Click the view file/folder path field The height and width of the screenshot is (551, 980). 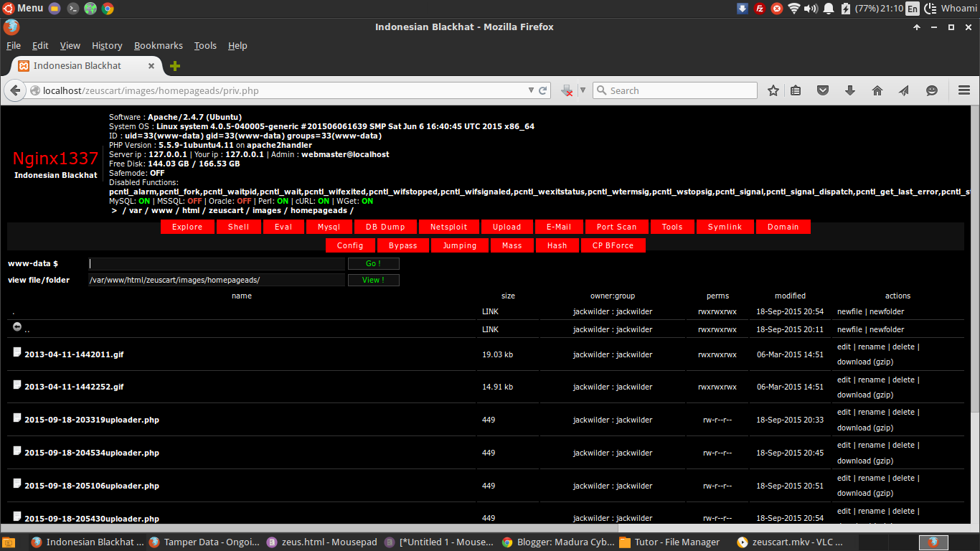coord(217,280)
